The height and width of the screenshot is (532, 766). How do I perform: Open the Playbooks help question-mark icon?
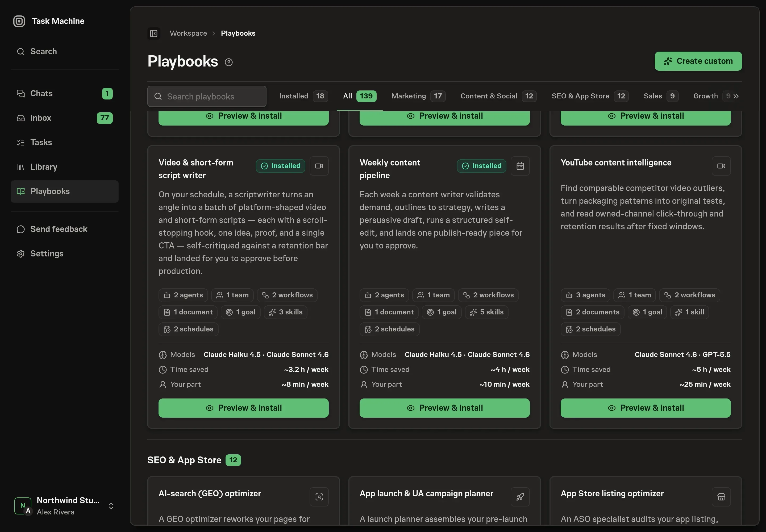[229, 62]
